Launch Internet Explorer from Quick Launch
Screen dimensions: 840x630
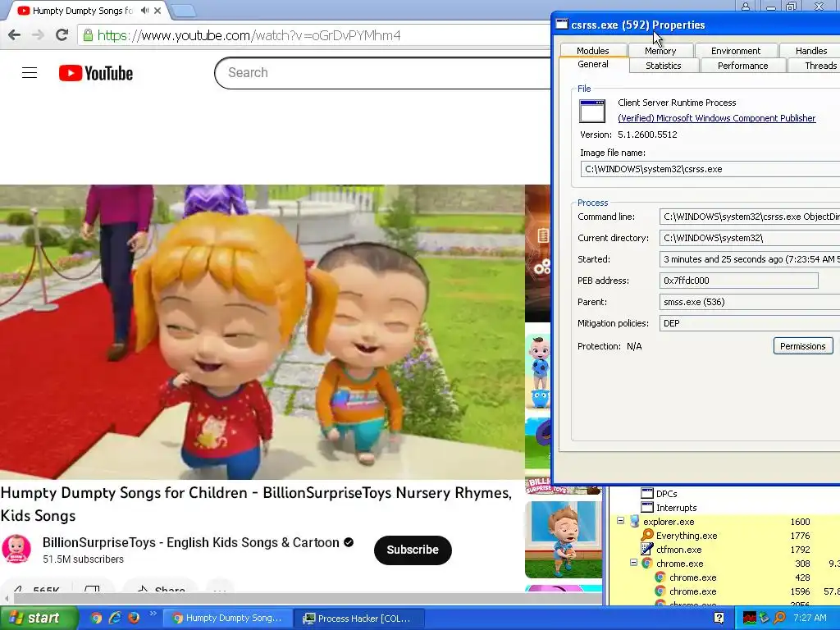[x=115, y=618]
